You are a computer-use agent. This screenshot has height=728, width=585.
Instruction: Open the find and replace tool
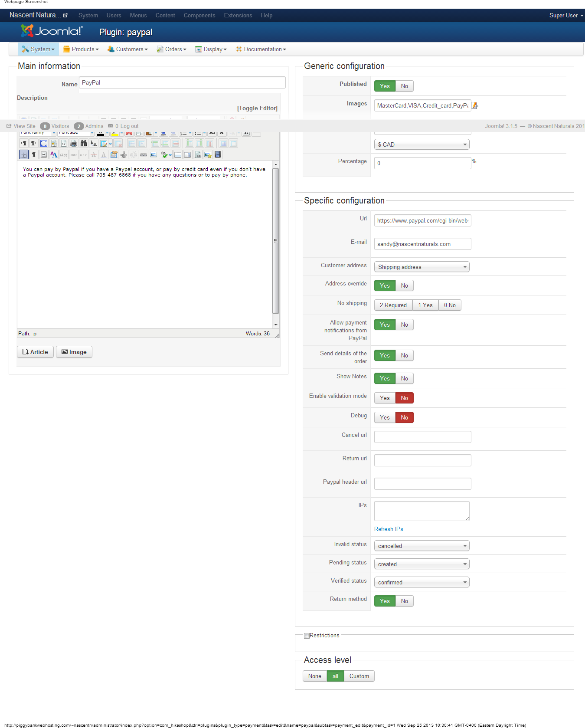click(94, 143)
